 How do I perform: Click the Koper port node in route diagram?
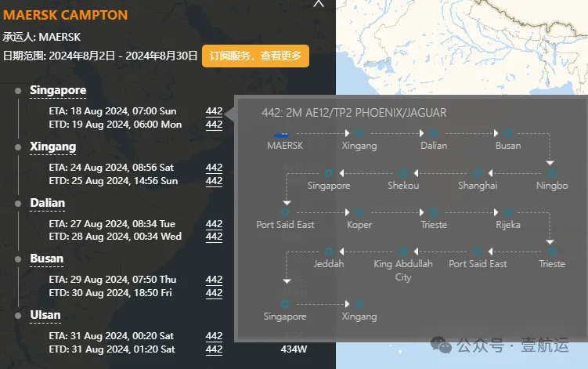359,212
